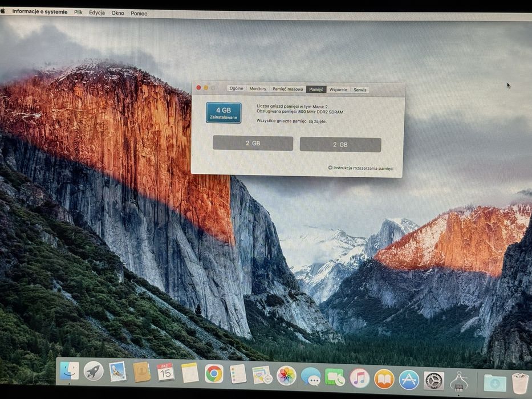This screenshot has width=532, height=399.
Task: Open Photos pinwheel icon in Dock
Action: coord(286,376)
